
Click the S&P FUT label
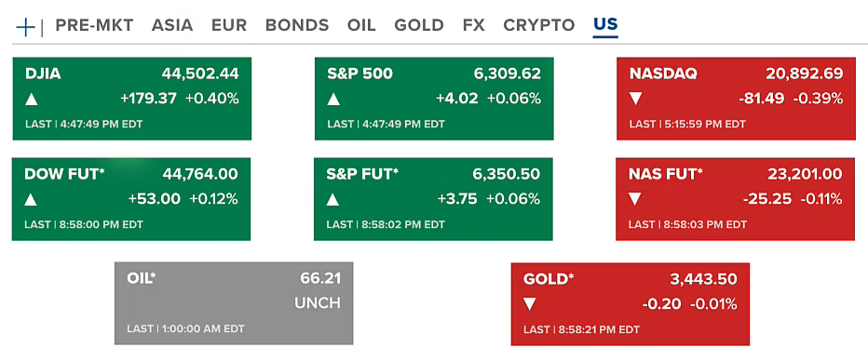coord(362,174)
